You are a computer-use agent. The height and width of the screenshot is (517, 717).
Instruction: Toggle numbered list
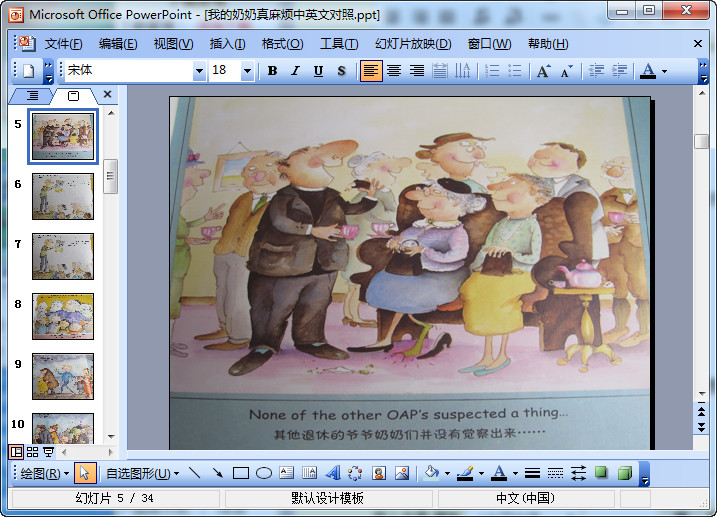click(x=492, y=71)
